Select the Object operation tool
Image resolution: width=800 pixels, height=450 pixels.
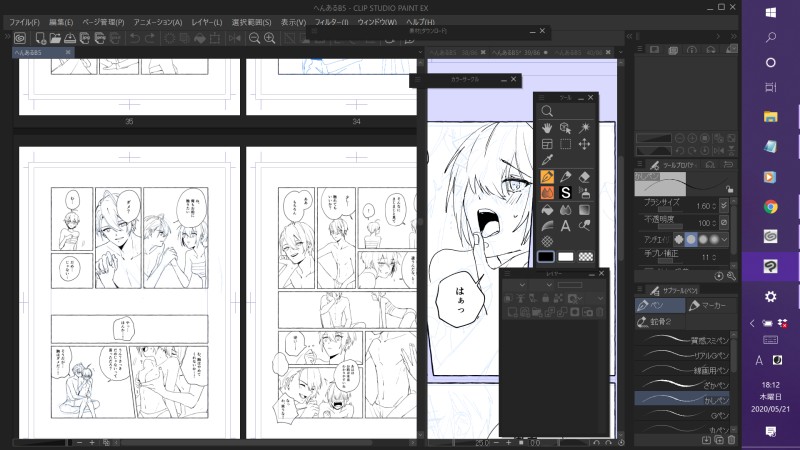565,128
